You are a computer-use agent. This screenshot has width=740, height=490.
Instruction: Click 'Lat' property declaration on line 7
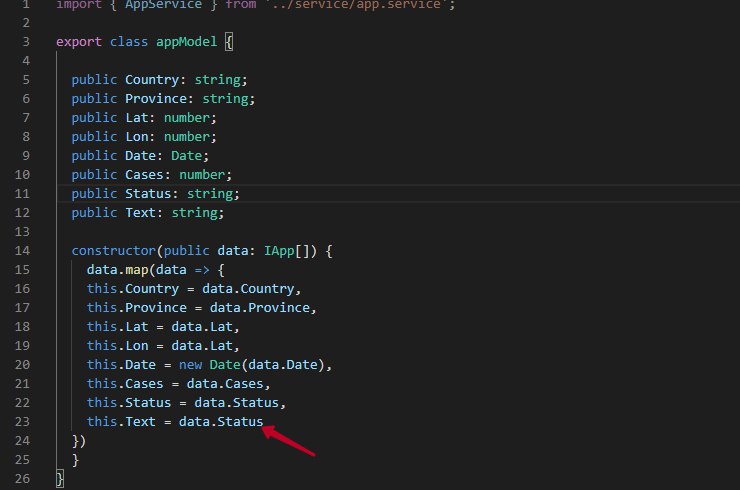pos(136,118)
